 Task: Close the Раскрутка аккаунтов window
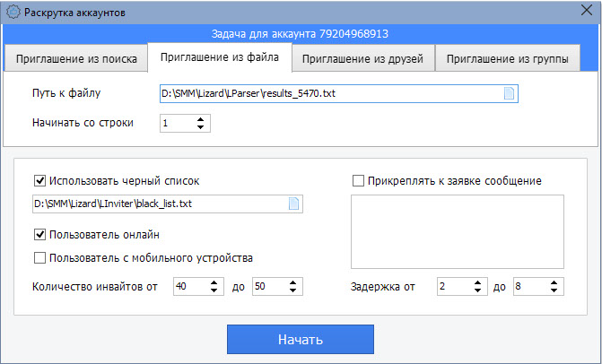click(587, 11)
